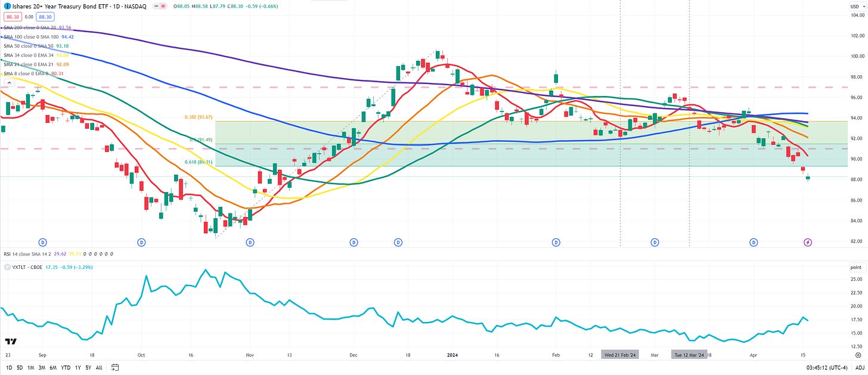868x375 pixels.
Task: Click the 2024 label on the time axis
Action: tap(452, 355)
